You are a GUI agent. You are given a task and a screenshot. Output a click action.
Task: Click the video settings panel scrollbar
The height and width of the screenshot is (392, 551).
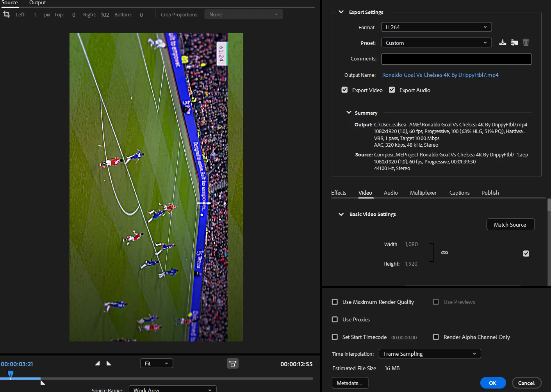549,205
